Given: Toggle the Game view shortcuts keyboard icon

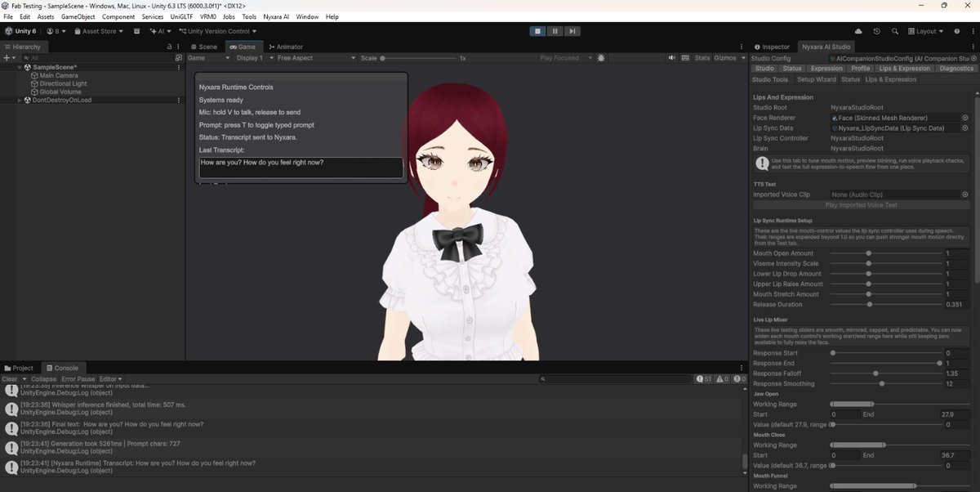Looking at the screenshot, I should [685, 58].
